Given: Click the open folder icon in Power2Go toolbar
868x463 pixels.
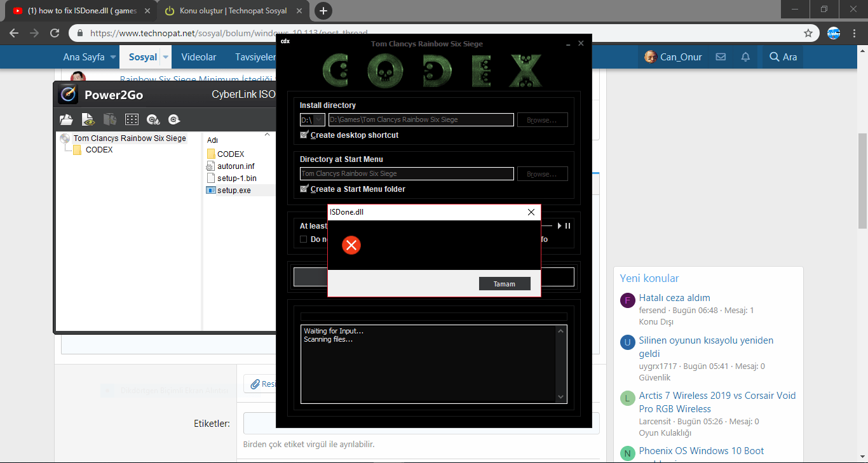Looking at the screenshot, I should (66, 119).
